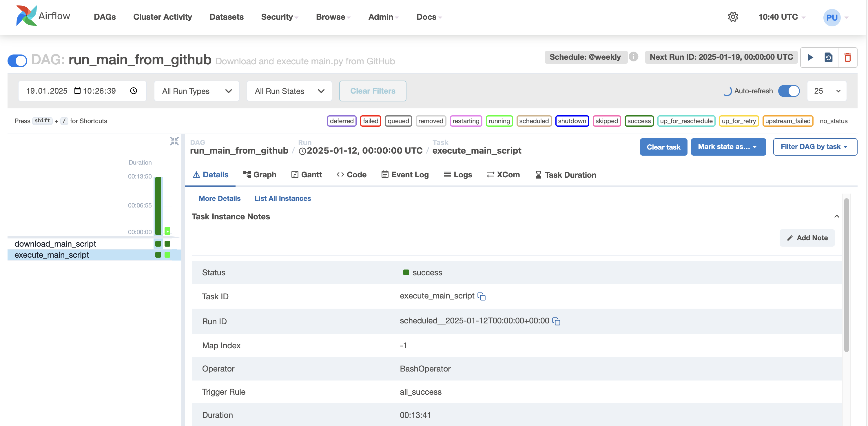Click first run square for execute_main_script
Image resolution: width=868 pixels, height=426 pixels.
click(x=158, y=255)
